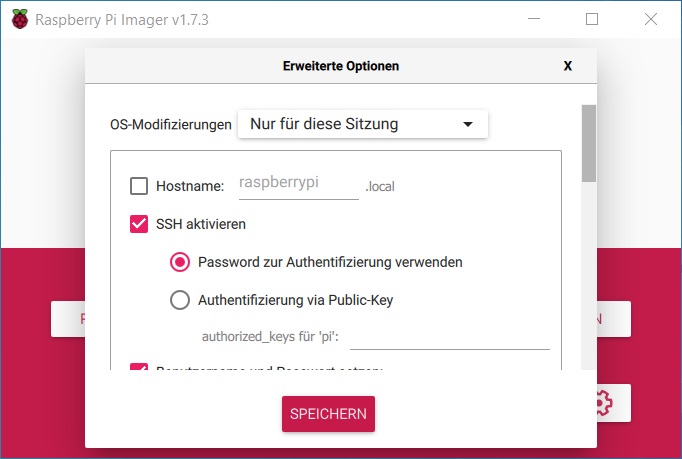The width and height of the screenshot is (682, 459).
Task: Maximize the Raspberry Pi Imager window
Action: pyautogui.click(x=592, y=19)
